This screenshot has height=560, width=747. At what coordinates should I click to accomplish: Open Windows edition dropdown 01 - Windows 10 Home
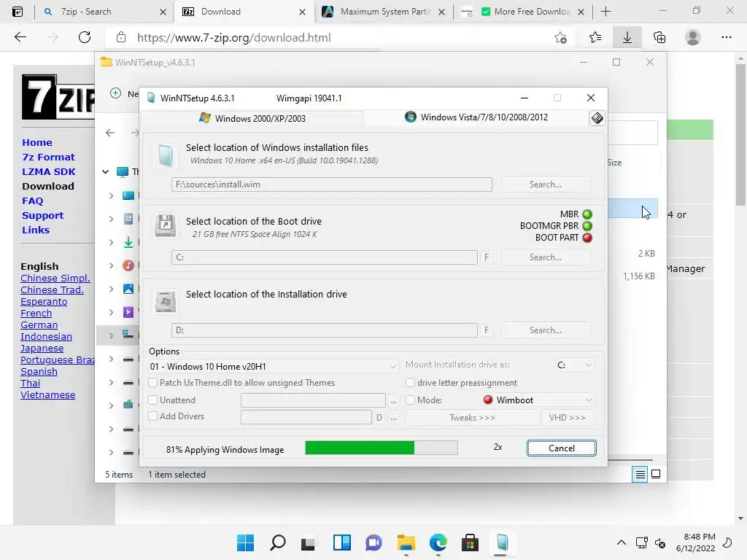(x=273, y=366)
